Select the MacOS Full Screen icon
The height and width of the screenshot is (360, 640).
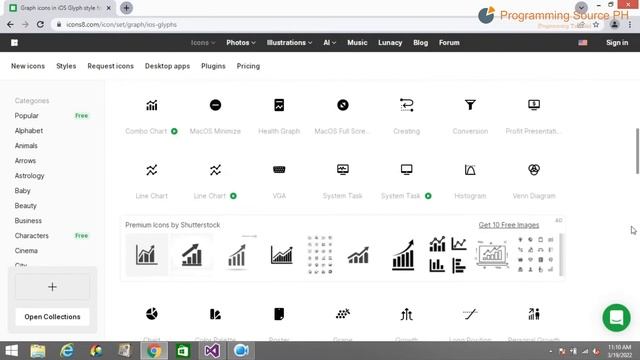(x=343, y=105)
